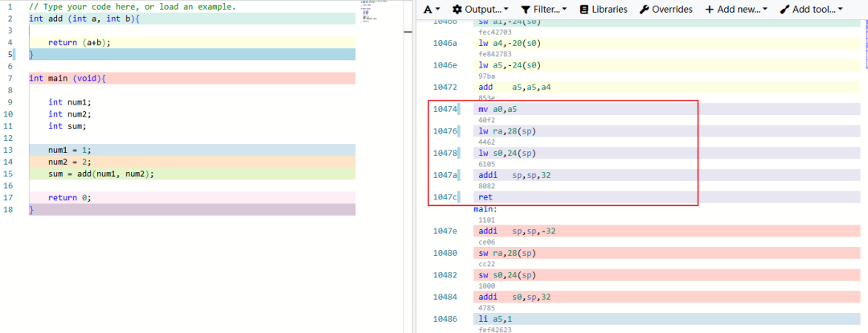Click the 'int num2;' declaration
This screenshot has height=333, width=868.
pos(69,114)
